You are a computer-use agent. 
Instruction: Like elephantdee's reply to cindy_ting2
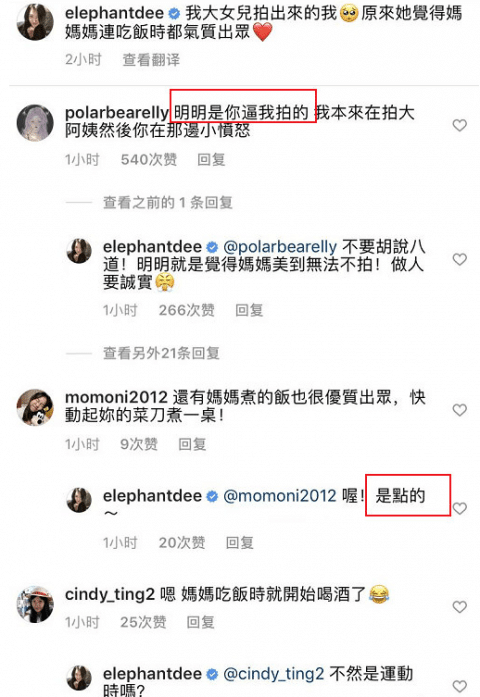[460, 686]
